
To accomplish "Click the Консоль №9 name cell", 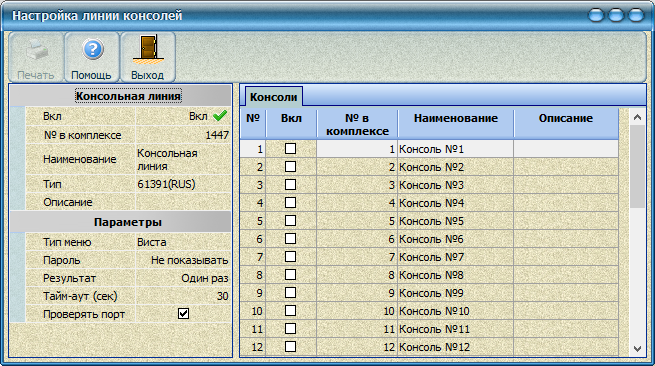I will coord(456,292).
